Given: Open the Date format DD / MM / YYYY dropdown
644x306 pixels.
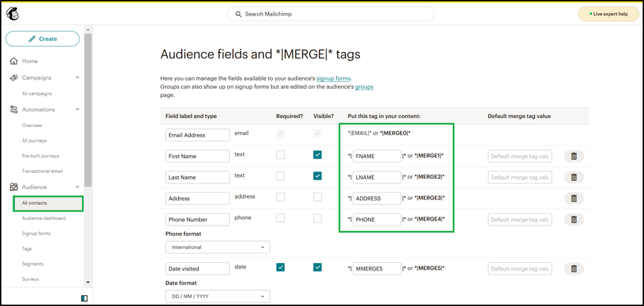Looking at the screenshot, I should click(x=218, y=296).
